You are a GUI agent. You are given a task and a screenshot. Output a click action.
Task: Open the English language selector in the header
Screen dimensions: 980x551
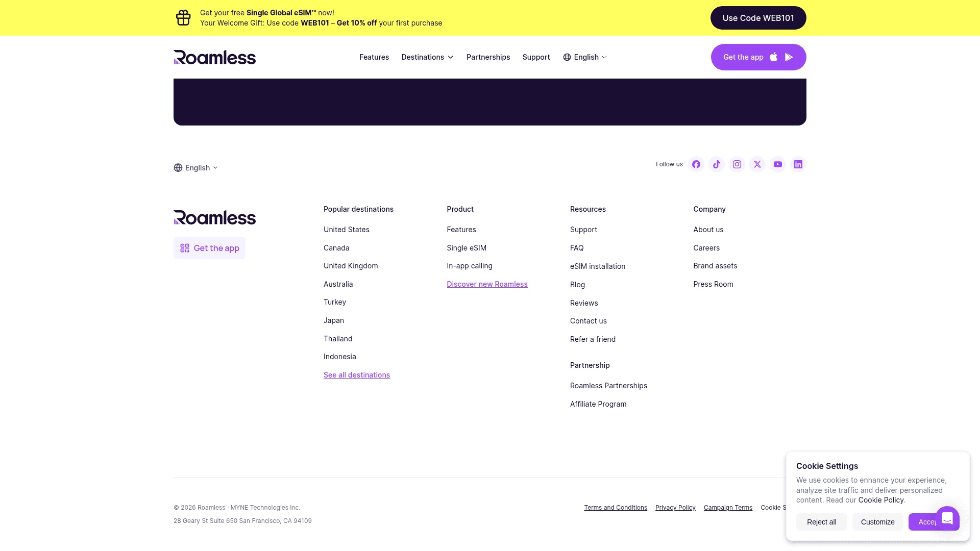click(584, 57)
